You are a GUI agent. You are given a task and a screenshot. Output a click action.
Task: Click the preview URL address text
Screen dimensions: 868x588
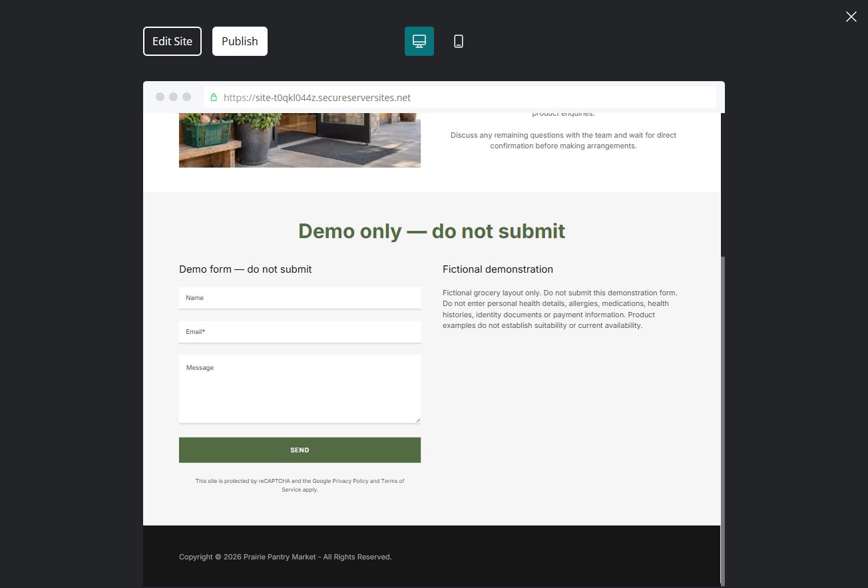(317, 97)
